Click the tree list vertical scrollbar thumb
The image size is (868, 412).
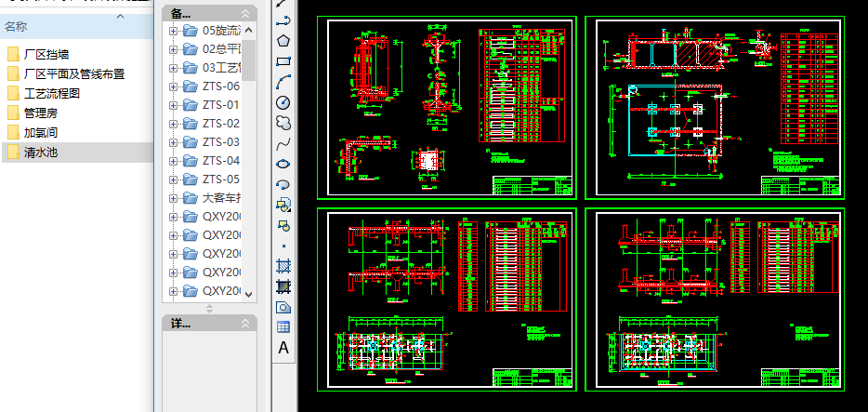pyautogui.click(x=248, y=60)
